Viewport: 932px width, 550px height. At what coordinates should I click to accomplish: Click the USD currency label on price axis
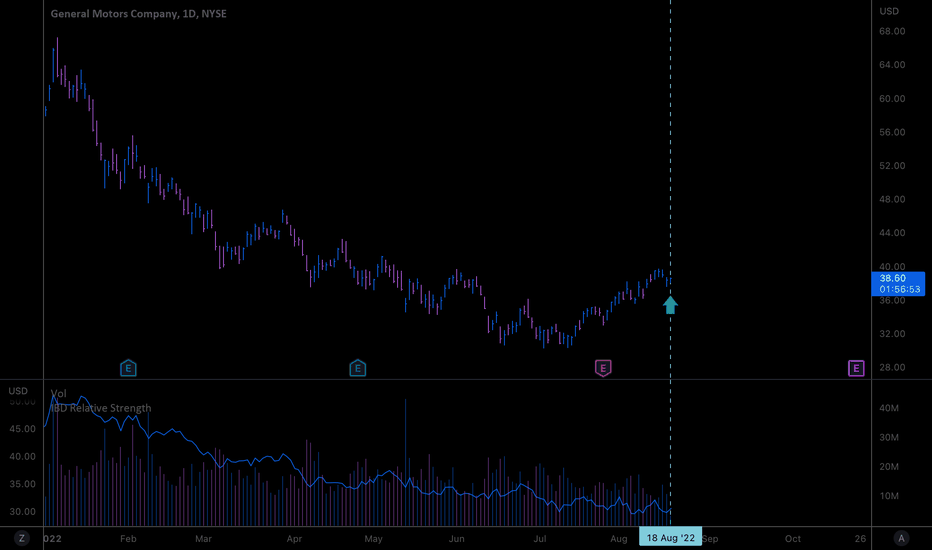point(889,11)
